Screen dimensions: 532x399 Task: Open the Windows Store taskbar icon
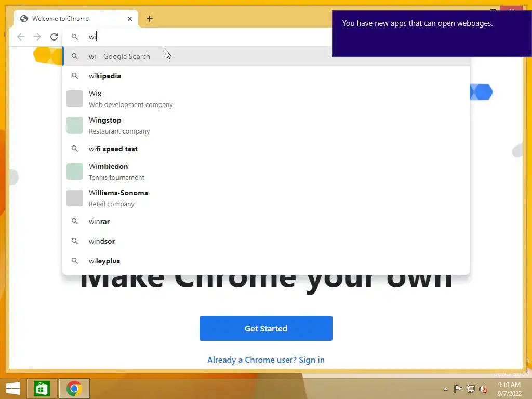(42, 389)
